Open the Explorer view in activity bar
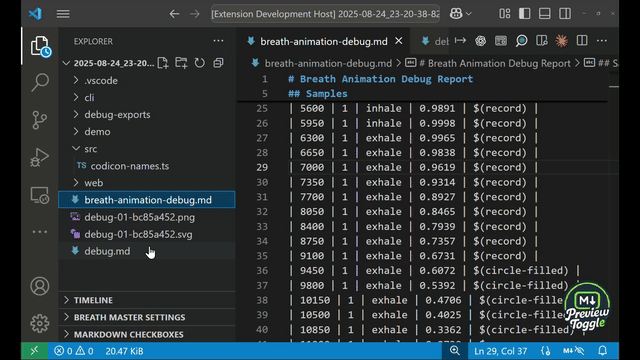The image size is (640, 360). 40,46
